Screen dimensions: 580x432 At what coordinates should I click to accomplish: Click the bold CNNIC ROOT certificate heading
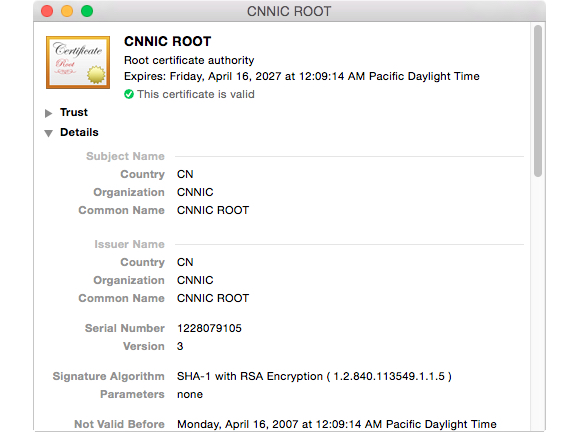tap(168, 41)
